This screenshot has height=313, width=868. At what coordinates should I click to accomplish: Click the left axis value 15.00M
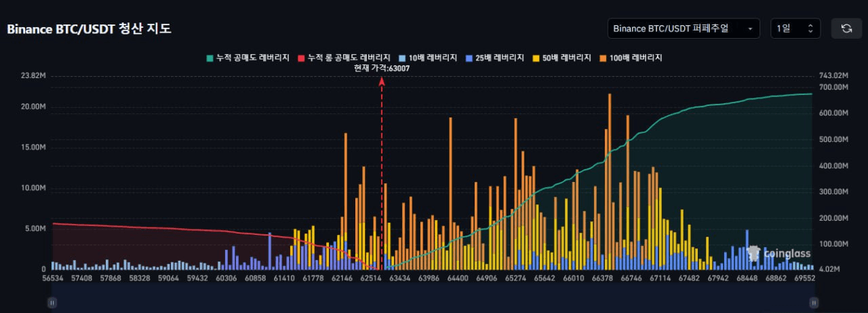point(33,147)
